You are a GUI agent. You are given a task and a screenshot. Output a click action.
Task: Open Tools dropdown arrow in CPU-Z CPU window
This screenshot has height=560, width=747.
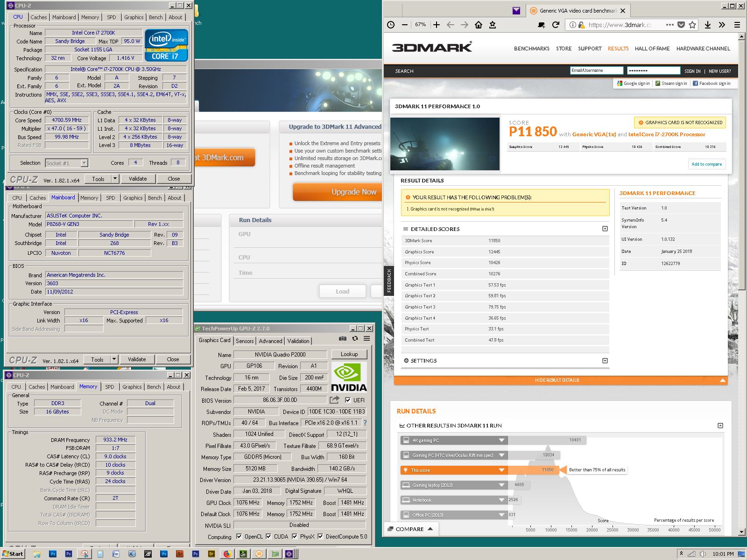[115, 179]
